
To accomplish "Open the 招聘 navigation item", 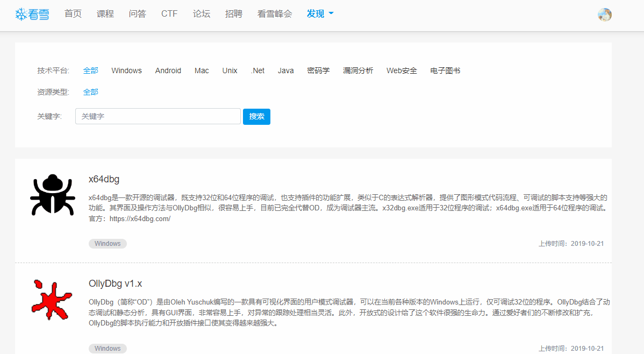I will (x=234, y=13).
